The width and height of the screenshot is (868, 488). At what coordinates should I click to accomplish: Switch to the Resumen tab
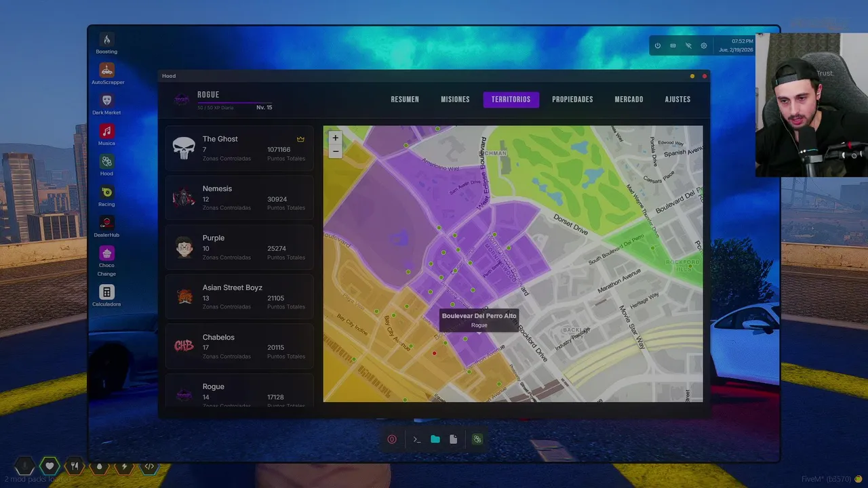coord(405,100)
